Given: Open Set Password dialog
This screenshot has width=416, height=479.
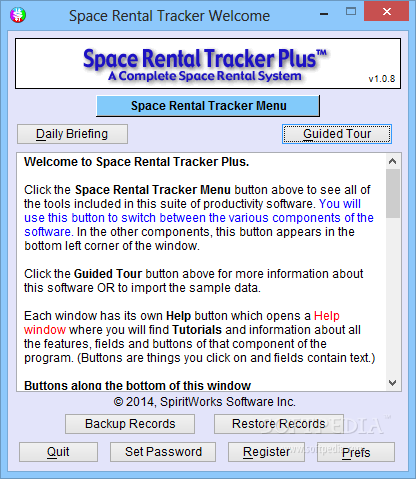Looking at the screenshot, I should click(x=163, y=452).
